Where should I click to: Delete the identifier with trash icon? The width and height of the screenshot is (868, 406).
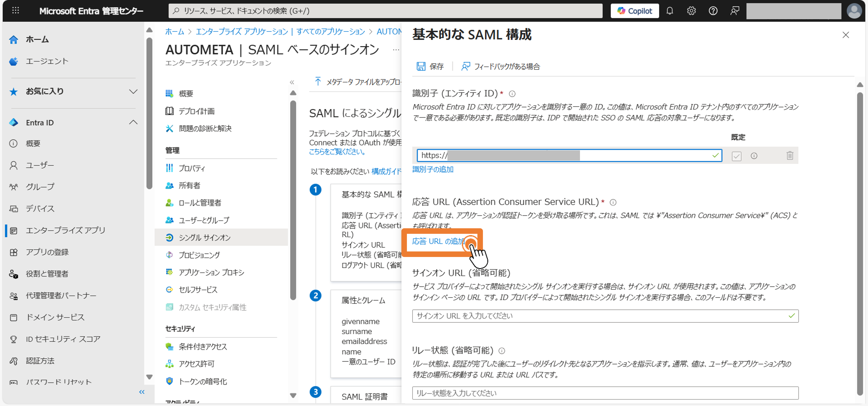(790, 155)
